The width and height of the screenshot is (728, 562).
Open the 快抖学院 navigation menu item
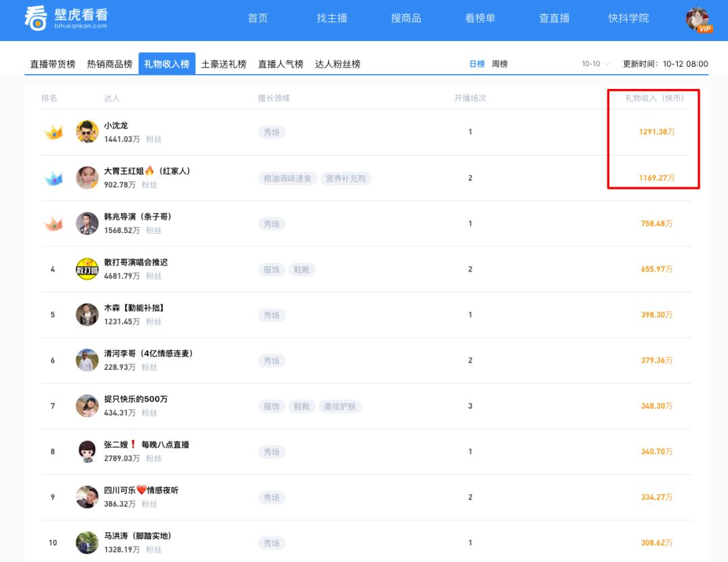pos(628,19)
